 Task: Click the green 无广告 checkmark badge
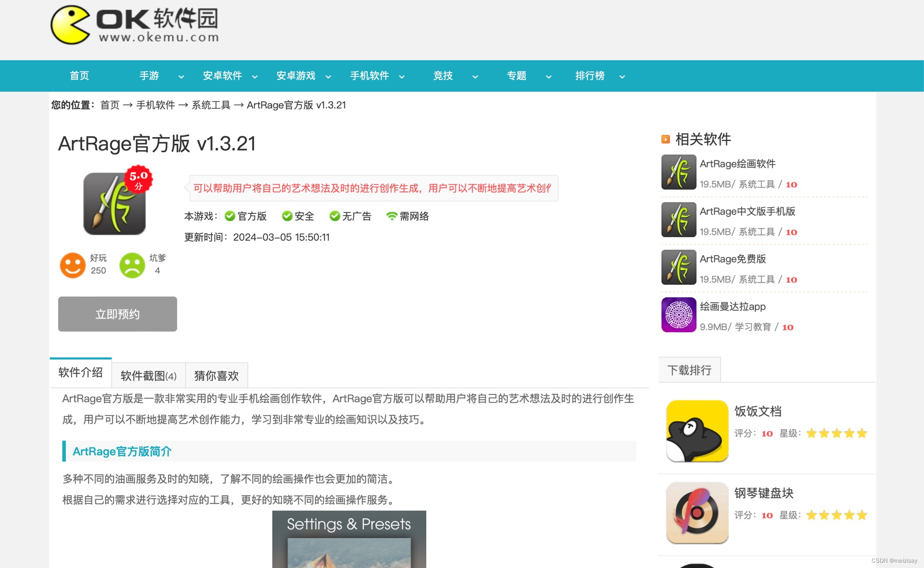[x=334, y=216]
